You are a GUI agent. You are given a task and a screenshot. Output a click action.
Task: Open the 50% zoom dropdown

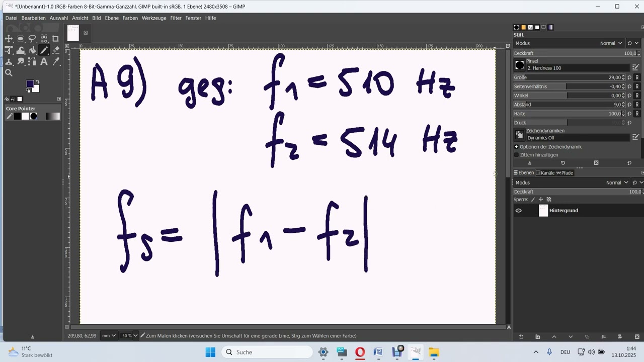(x=129, y=335)
